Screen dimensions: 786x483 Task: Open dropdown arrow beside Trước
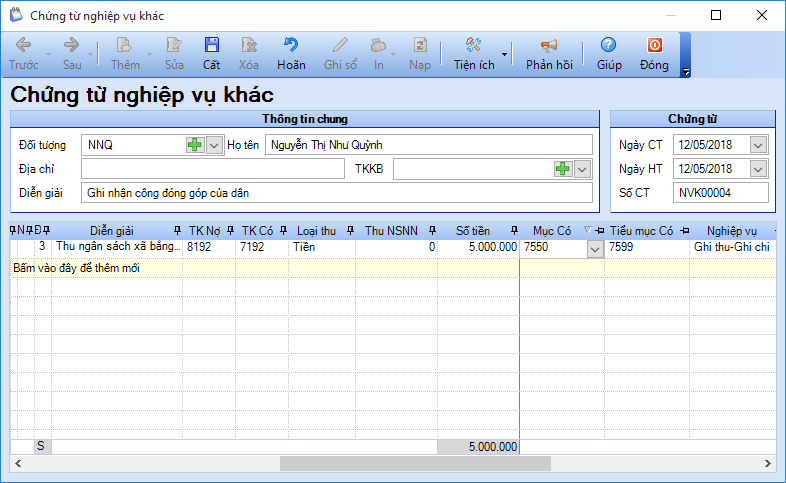click(49, 54)
